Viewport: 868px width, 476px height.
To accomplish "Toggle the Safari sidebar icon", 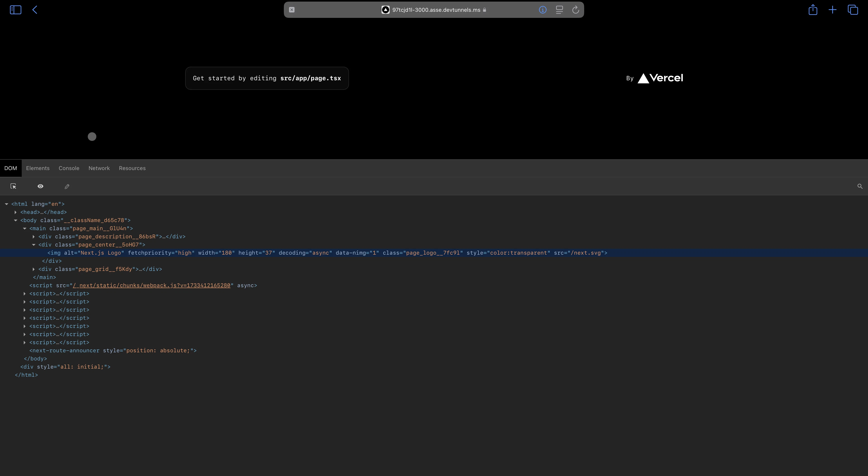I will pyautogui.click(x=16, y=10).
